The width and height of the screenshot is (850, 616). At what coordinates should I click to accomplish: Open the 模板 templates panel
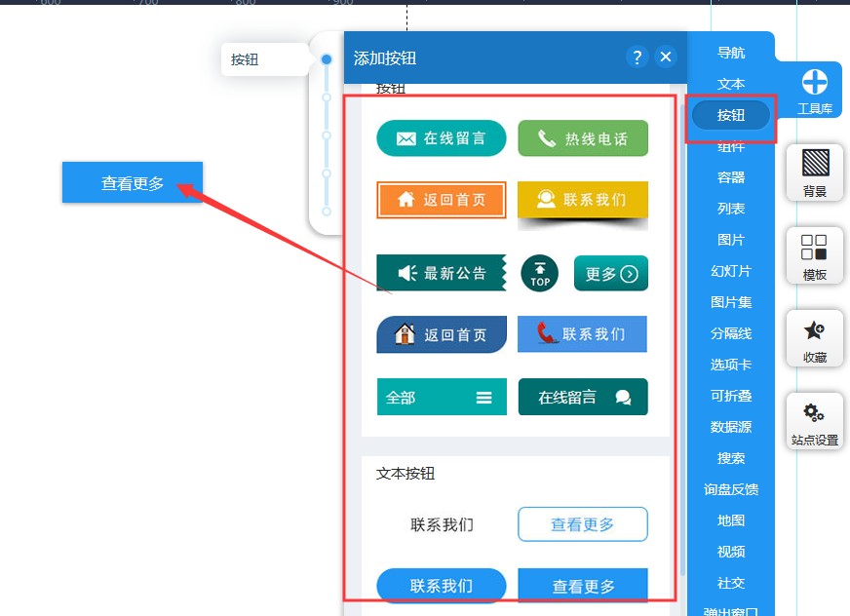814,255
